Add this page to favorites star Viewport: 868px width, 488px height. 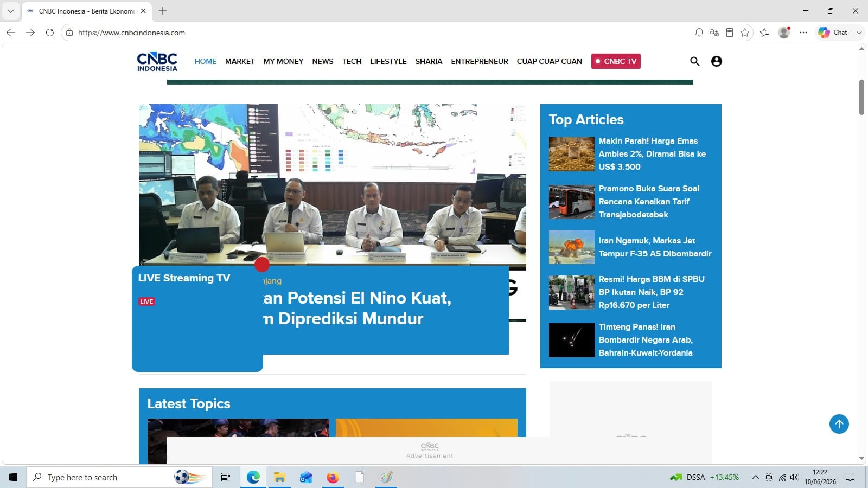pos(745,33)
